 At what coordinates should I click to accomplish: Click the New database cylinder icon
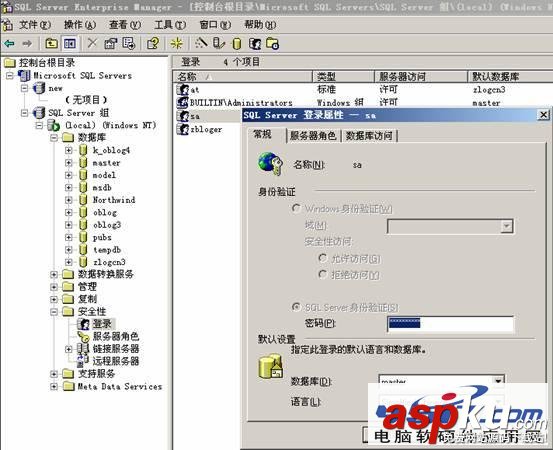pyautogui.click(x=237, y=44)
